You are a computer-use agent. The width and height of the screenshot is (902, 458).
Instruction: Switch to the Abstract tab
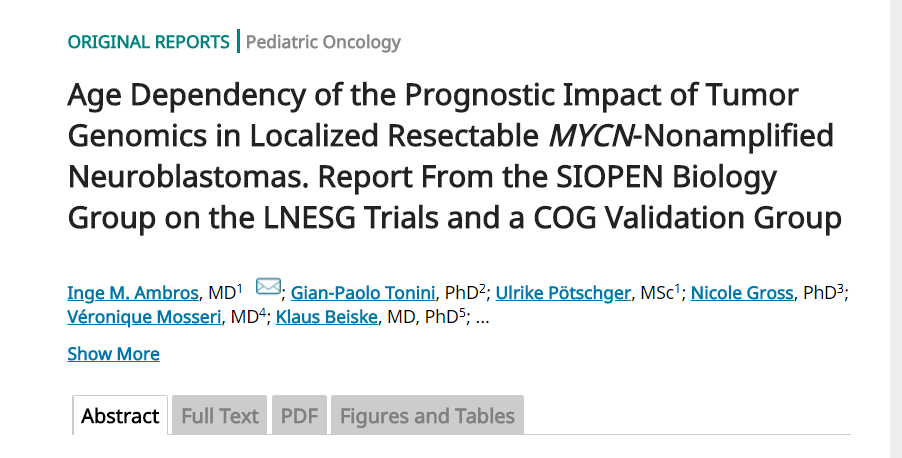pos(120,416)
